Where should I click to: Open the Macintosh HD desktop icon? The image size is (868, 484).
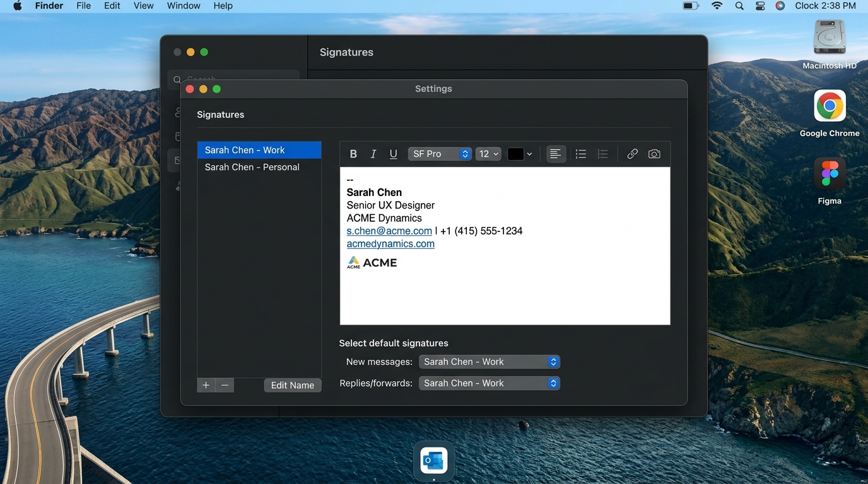click(830, 45)
